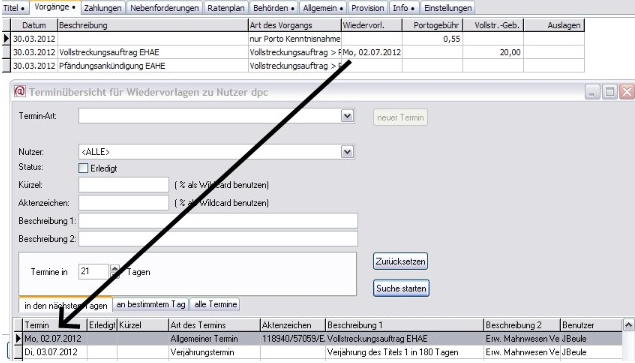Viewport: 635px width, 363px height.
Task: Click 'Verjährung des Titels 1 in 180 Tagen'
Action: coord(393,352)
